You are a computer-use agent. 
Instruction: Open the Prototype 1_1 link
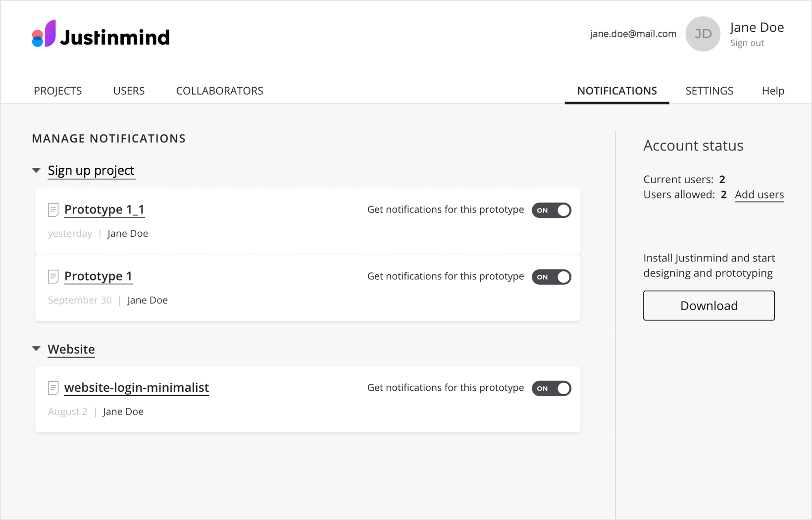point(104,209)
